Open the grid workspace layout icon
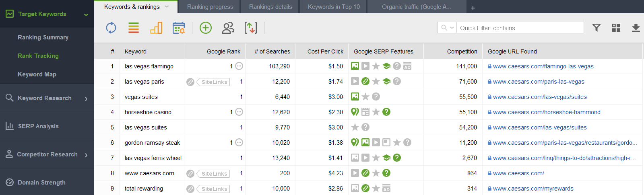 pos(616,27)
